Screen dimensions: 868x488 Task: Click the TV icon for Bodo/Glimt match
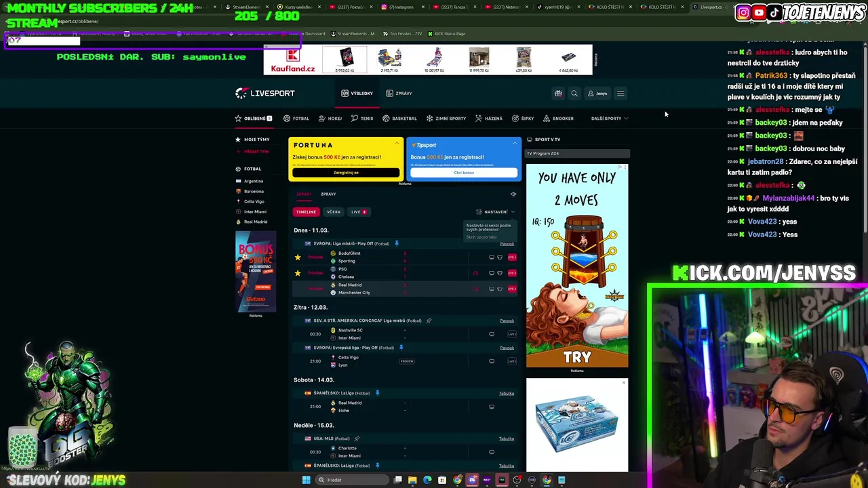tap(492, 258)
